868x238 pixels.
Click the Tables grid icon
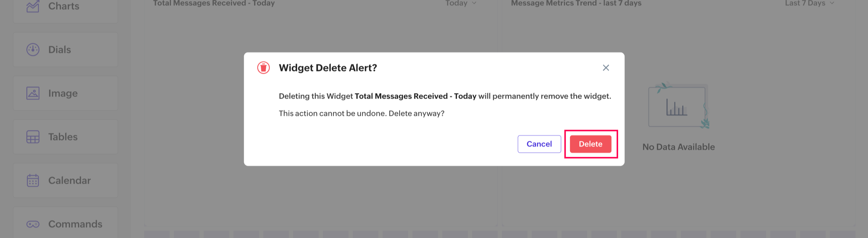33,137
